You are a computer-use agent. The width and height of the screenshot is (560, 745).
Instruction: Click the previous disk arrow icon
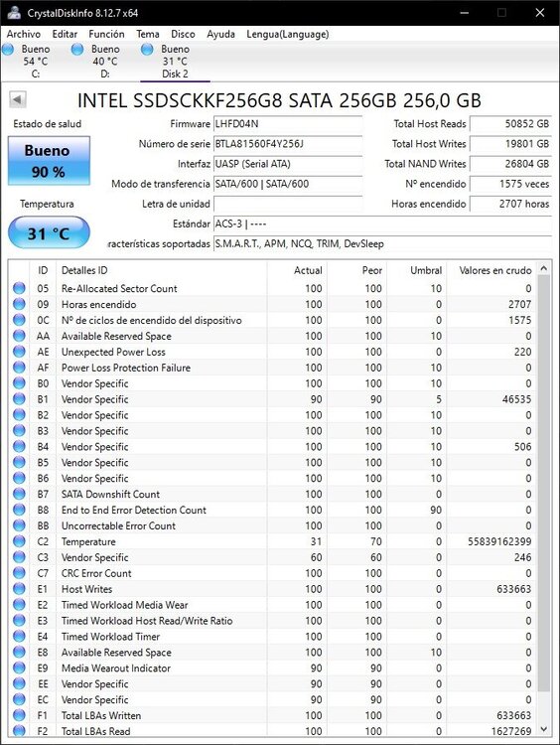tap(18, 99)
